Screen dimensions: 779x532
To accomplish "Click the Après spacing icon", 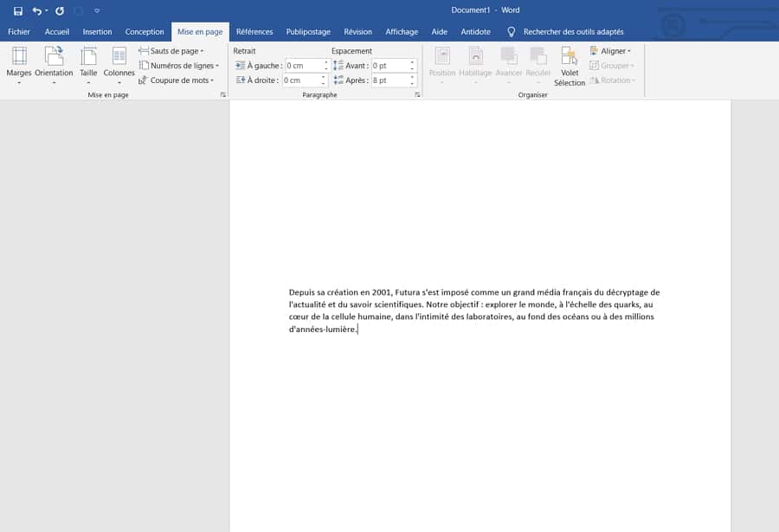I will click(x=338, y=80).
